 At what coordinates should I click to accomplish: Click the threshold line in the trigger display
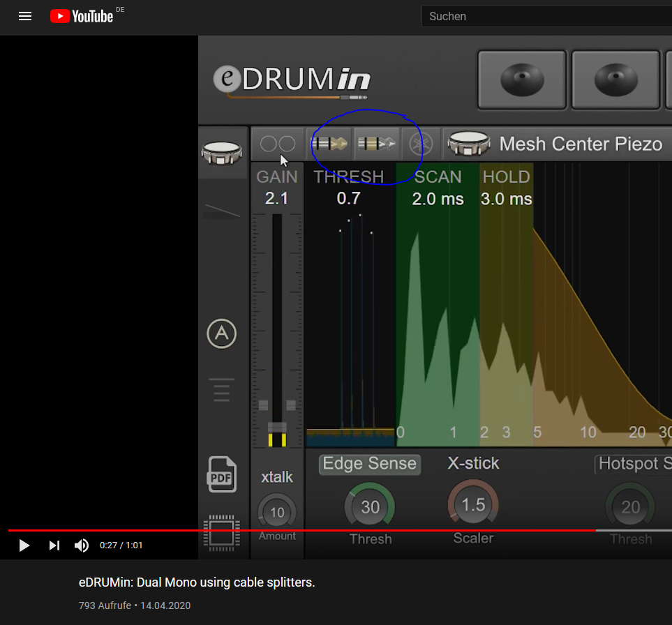coord(350,429)
